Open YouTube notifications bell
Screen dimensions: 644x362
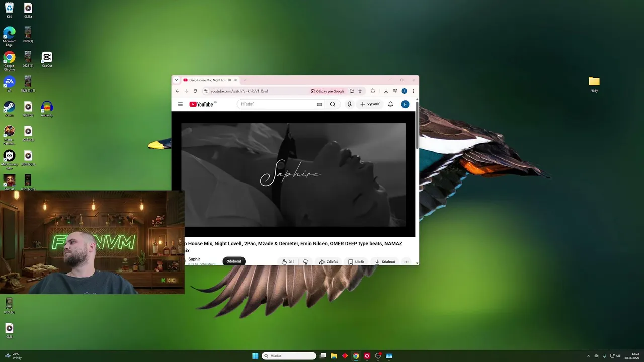[390, 104]
